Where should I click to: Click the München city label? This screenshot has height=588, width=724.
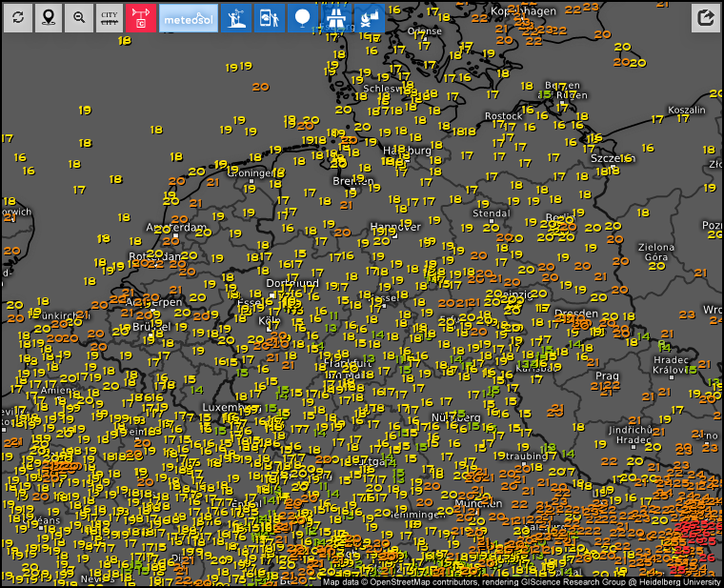[x=478, y=503]
